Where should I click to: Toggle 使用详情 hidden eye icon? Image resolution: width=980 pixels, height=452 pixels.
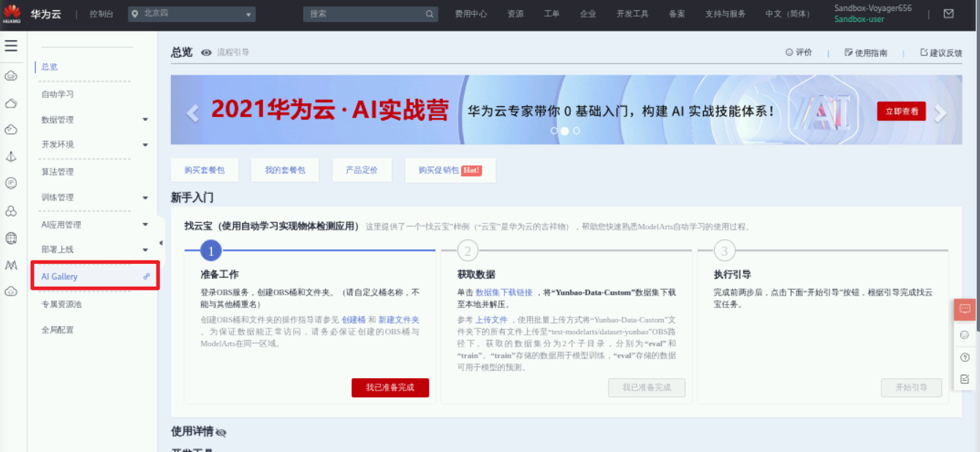221,433
